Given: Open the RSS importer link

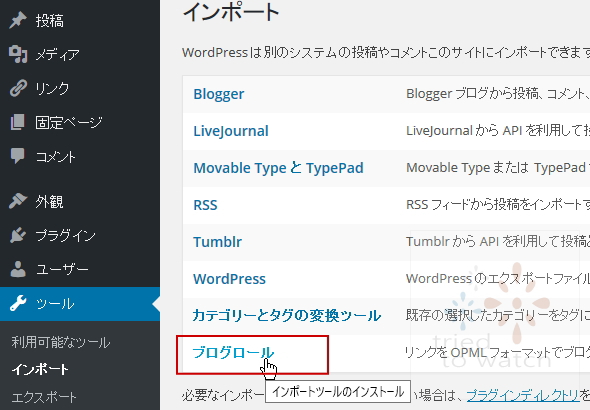Looking at the screenshot, I should 205,205.
